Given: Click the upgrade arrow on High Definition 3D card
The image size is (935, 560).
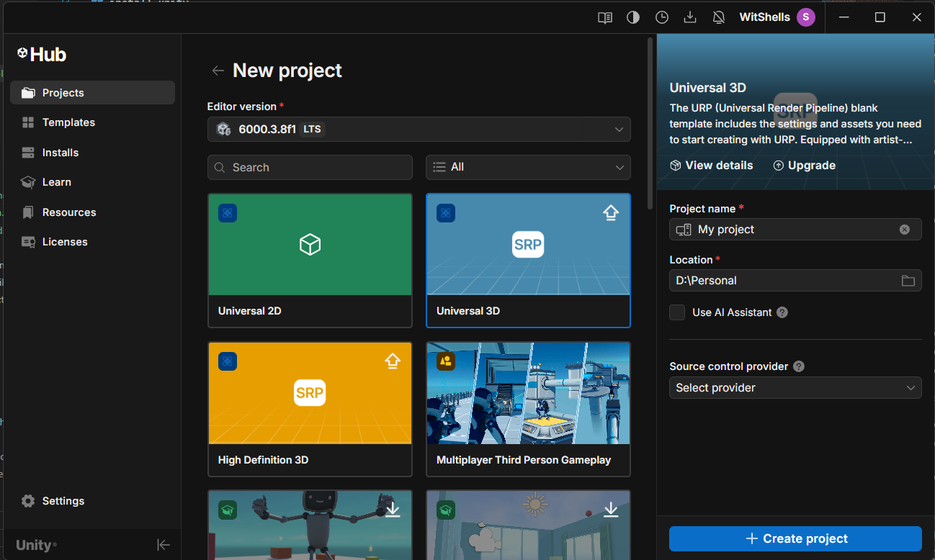Looking at the screenshot, I should (x=393, y=361).
